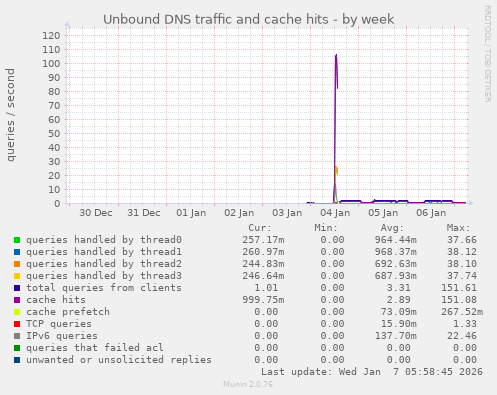This screenshot has width=497, height=395.
Task: Click the 692.63m average for thread2
Action: (396, 264)
